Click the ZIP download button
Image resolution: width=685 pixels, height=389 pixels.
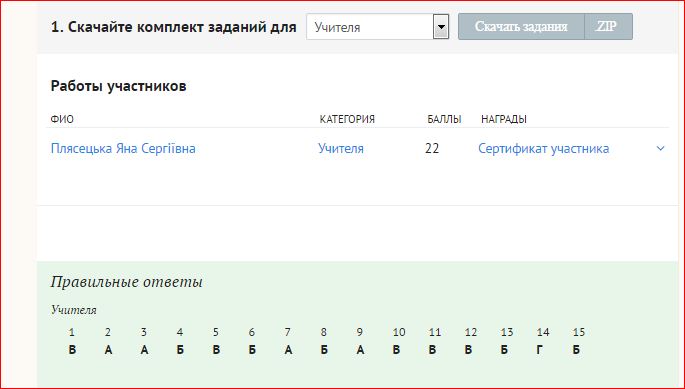(x=608, y=27)
